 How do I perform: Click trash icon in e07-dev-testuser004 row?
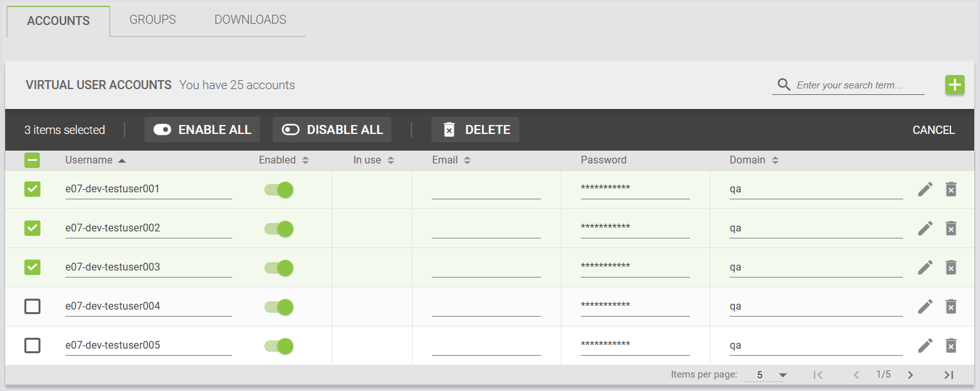(951, 306)
